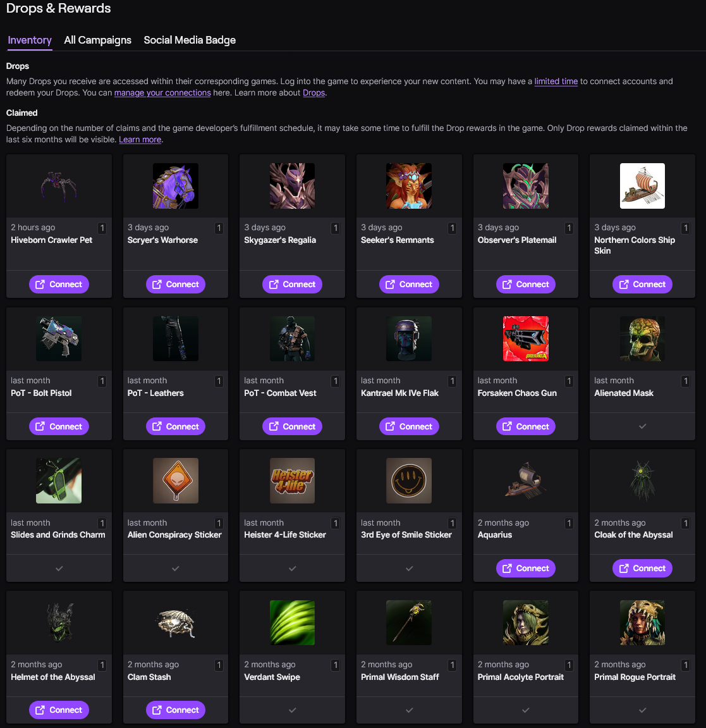Screen dimensions: 706x728
Task: Select the Inventory tab
Action: click(x=30, y=40)
